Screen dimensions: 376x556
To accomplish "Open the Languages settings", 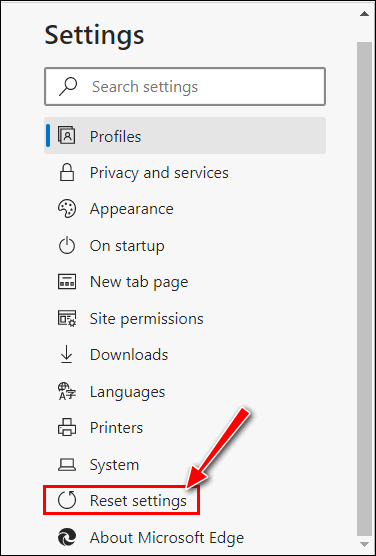I will [x=185, y=391].
